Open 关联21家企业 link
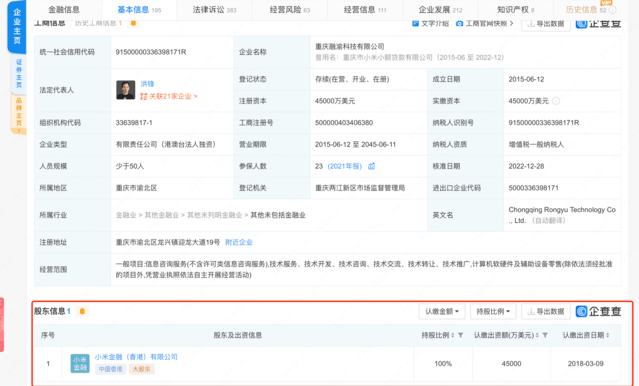The width and height of the screenshot is (639, 386). (168, 96)
